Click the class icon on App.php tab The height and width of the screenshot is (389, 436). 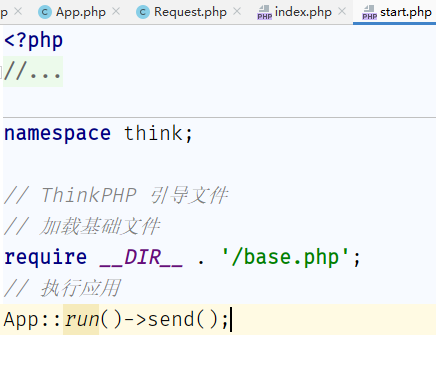[45, 12]
